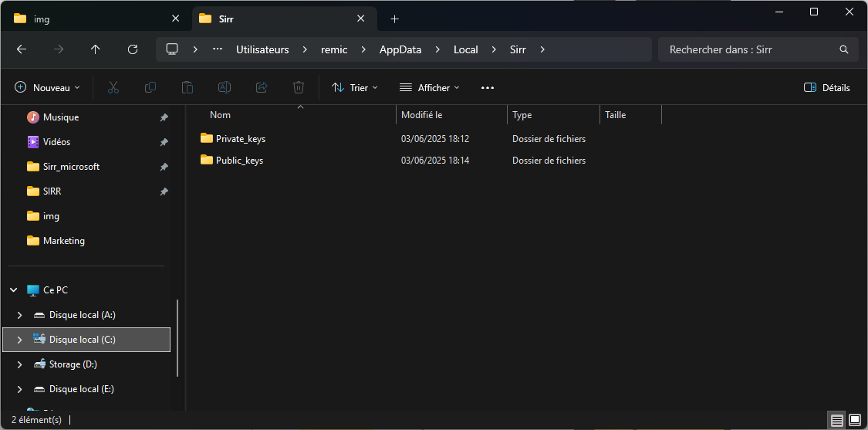868x430 pixels.
Task: Open Musique in the sidebar
Action: 61,117
